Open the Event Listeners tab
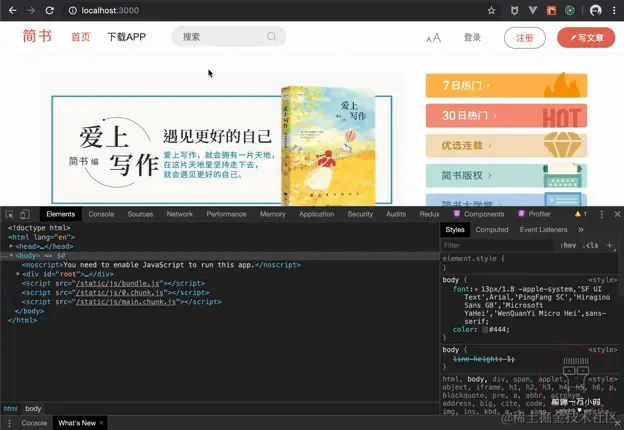Image resolution: width=624 pixels, height=430 pixels. click(x=543, y=230)
